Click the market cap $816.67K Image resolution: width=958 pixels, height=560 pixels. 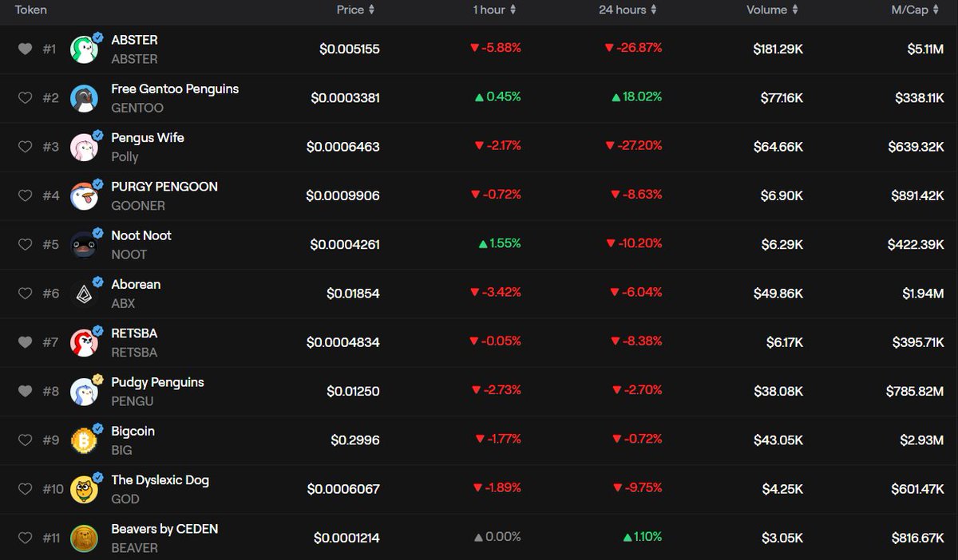(x=918, y=538)
